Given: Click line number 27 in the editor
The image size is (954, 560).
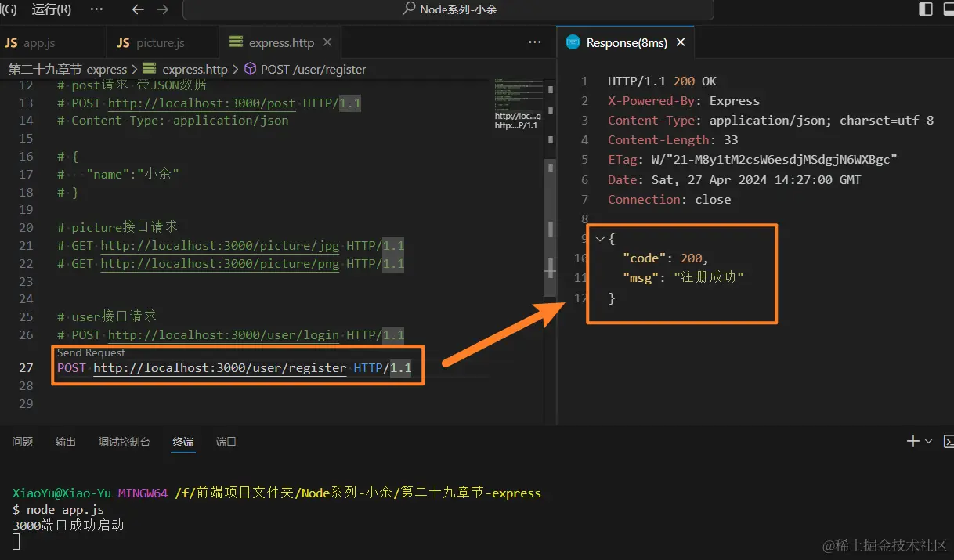Looking at the screenshot, I should [x=26, y=368].
